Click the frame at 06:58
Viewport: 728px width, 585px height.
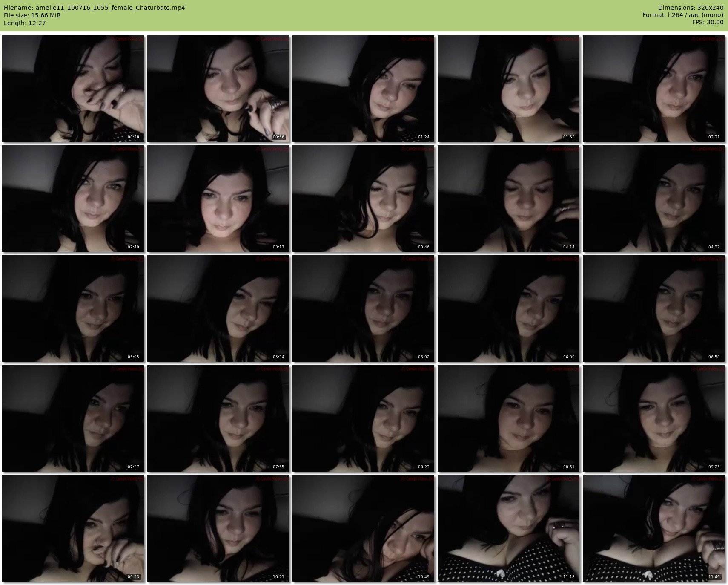(x=654, y=308)
